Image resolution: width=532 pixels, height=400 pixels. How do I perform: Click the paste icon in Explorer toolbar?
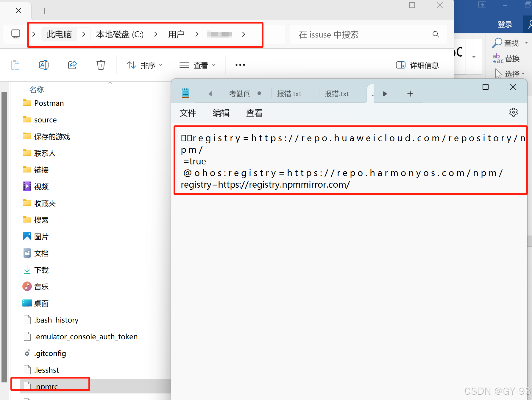[x=15, y=65]
